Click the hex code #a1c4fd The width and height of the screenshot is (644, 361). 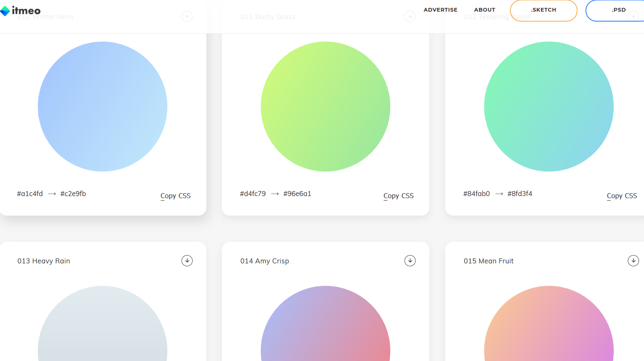tap(30, 194)
